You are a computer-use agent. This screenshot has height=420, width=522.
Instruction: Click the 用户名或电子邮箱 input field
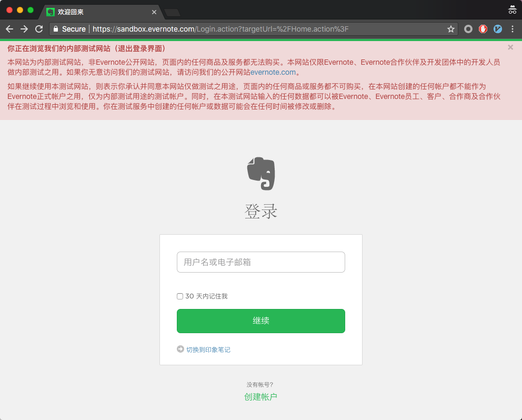[261, 262]
